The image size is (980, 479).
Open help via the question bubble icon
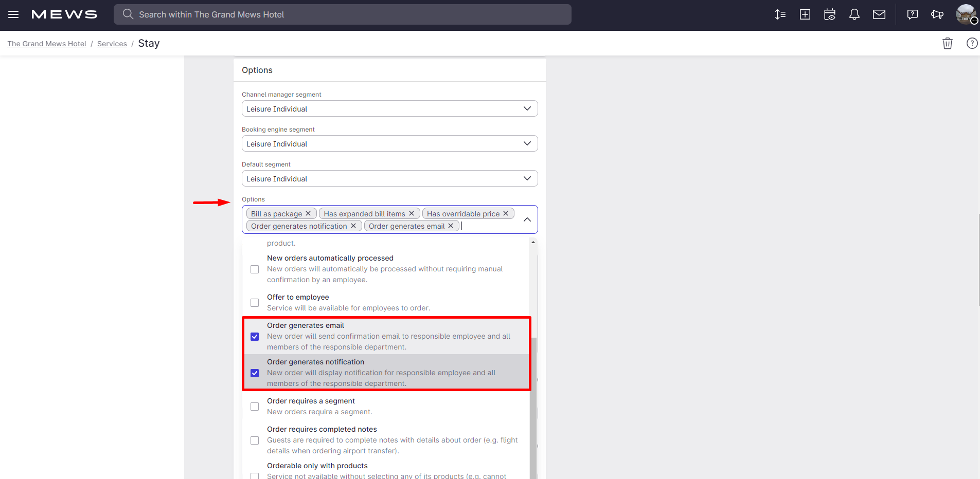[912, 14]
